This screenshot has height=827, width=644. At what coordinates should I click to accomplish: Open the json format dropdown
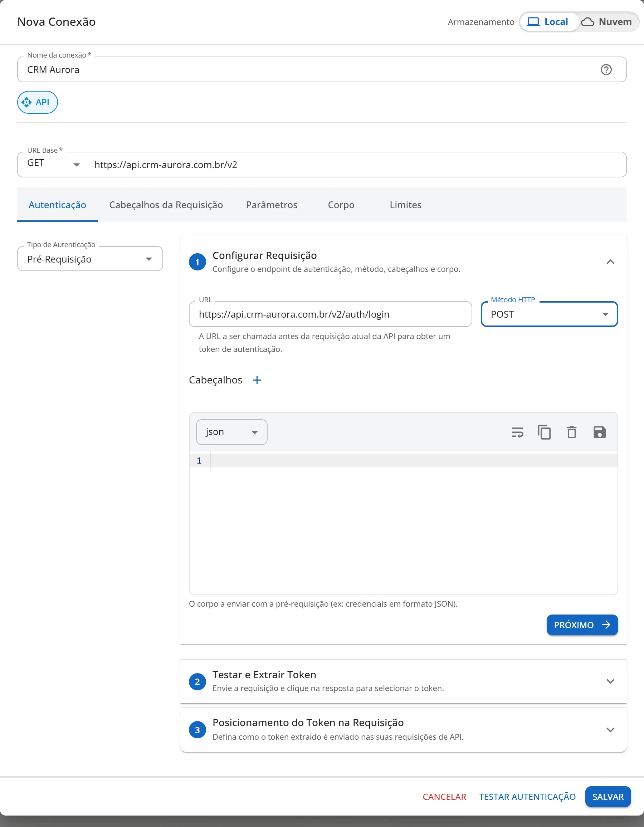(231, 432)
